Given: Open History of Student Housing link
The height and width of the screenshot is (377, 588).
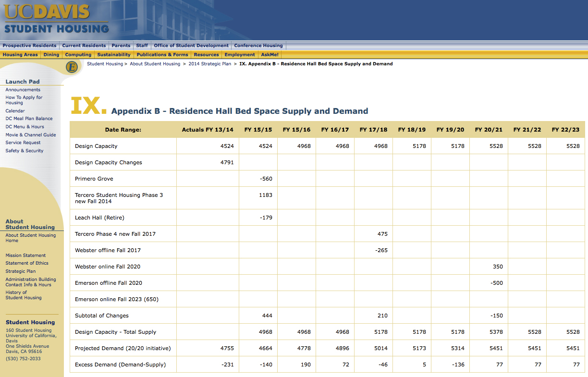Looking at the screenshot, I should [24, 295].
